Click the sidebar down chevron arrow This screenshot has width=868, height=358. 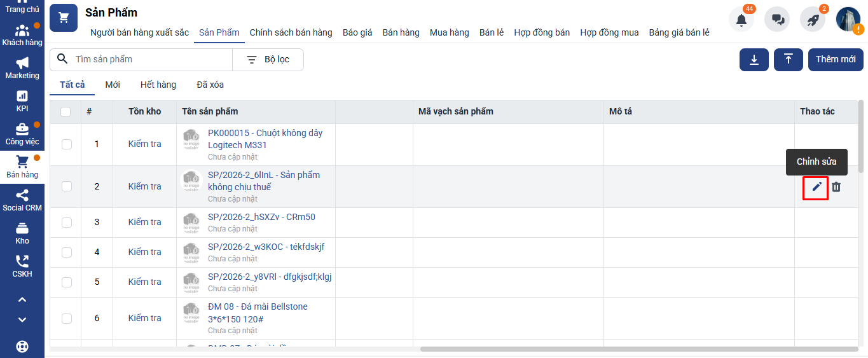pos(22,319)
